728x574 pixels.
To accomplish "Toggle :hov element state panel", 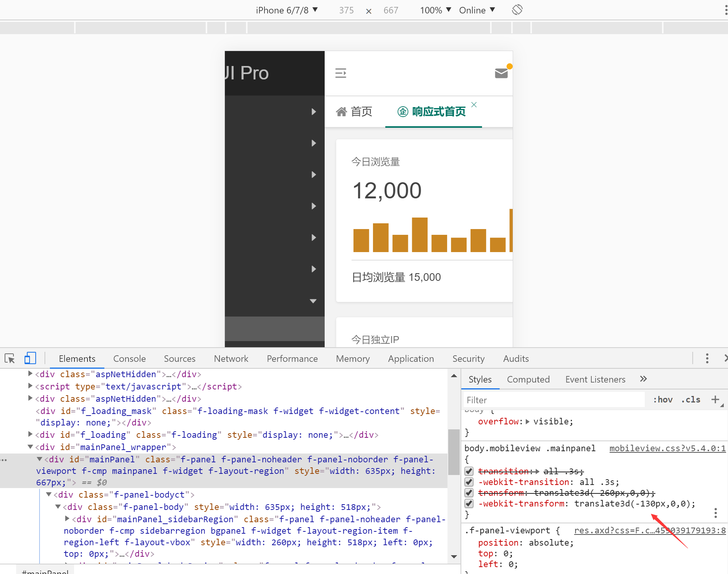I will (x=663, y=399).
